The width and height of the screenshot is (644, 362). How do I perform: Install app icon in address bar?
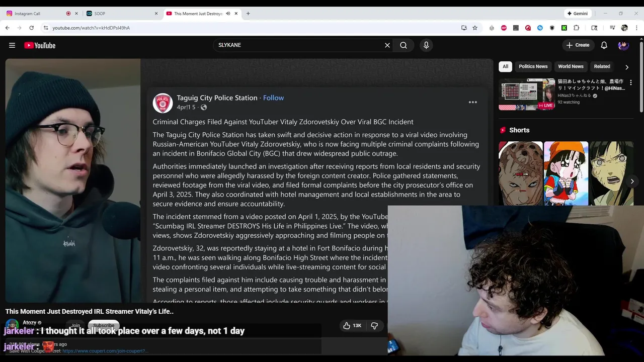(x=464, y=28)
